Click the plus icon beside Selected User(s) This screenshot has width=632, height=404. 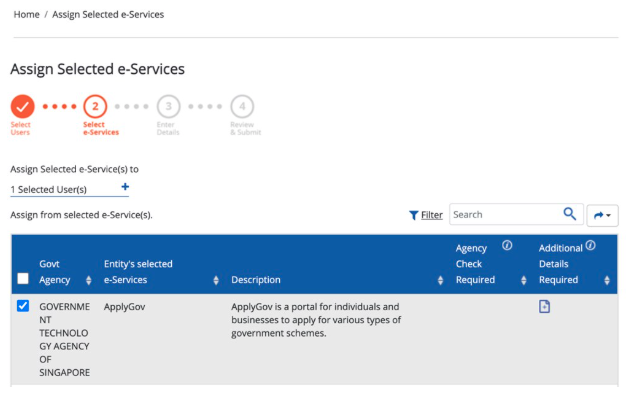click(x=125, y=187)
